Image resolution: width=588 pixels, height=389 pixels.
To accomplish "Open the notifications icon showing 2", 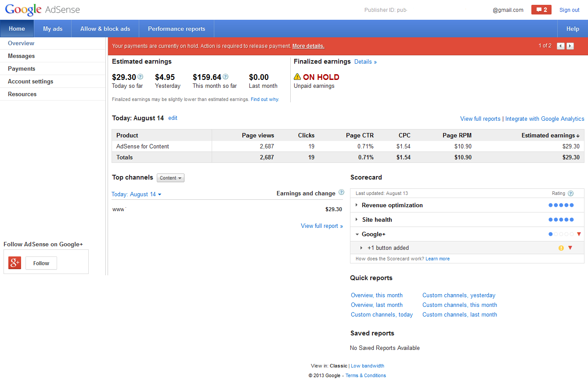I will coord(541,10).
